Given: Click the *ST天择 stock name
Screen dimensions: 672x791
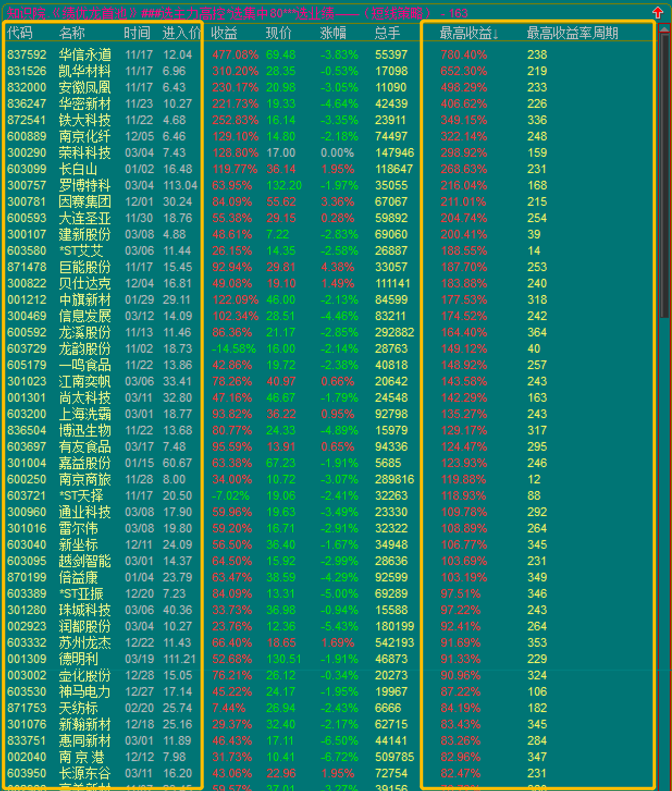Looking at the screenshot, I should click(x=81, y=495).
